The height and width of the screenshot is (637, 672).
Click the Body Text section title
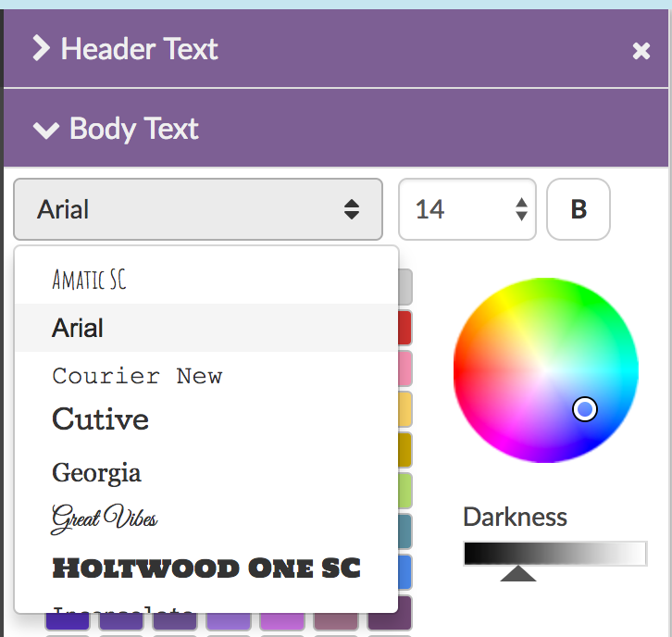[134, 129]
